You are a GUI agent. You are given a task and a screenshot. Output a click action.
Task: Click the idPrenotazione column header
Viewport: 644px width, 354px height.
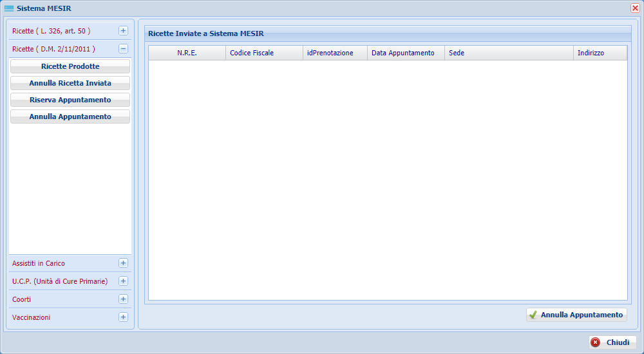point(335,53)
